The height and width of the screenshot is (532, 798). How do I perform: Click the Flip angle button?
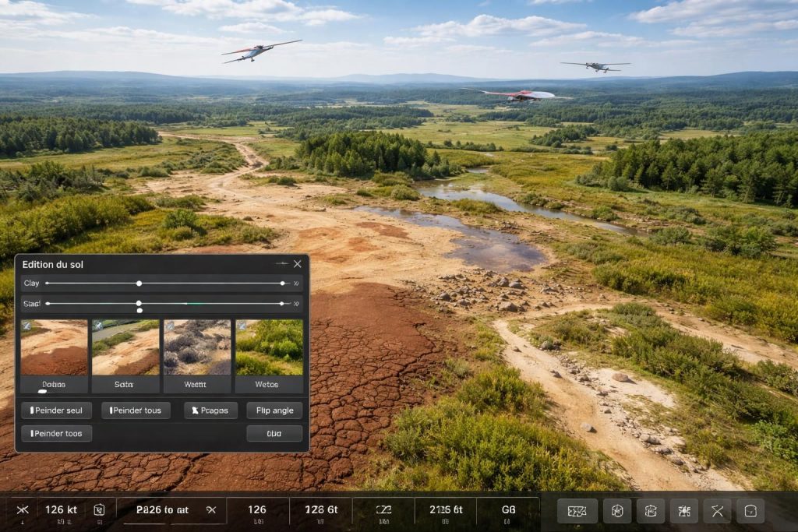(274, 410)
